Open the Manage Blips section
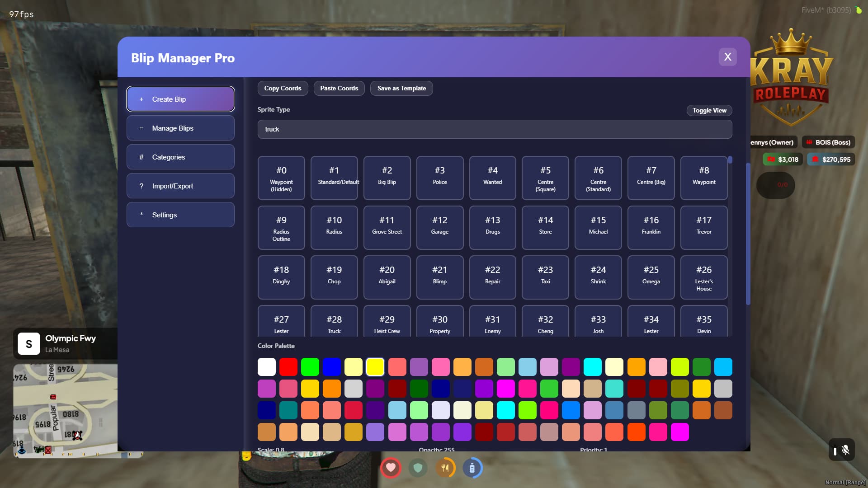868x488 pixels. click(x=180, y=128)
